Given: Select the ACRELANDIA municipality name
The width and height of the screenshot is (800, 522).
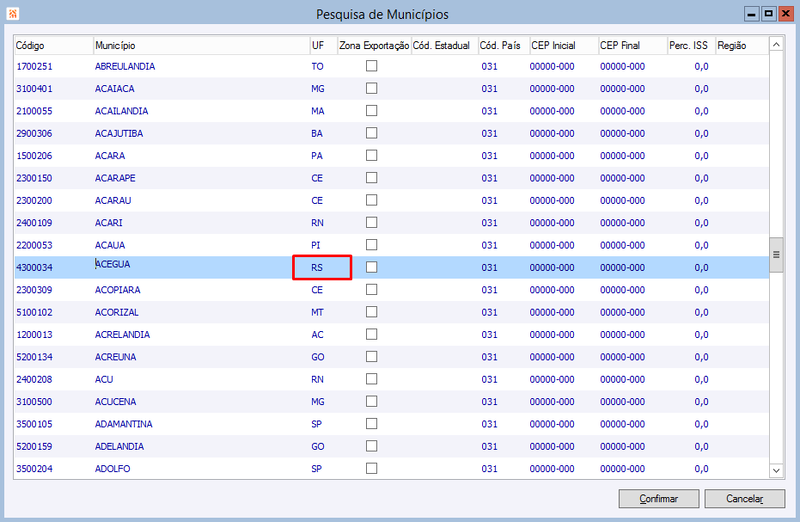Looking at the screenshot, I should point(122,335).
